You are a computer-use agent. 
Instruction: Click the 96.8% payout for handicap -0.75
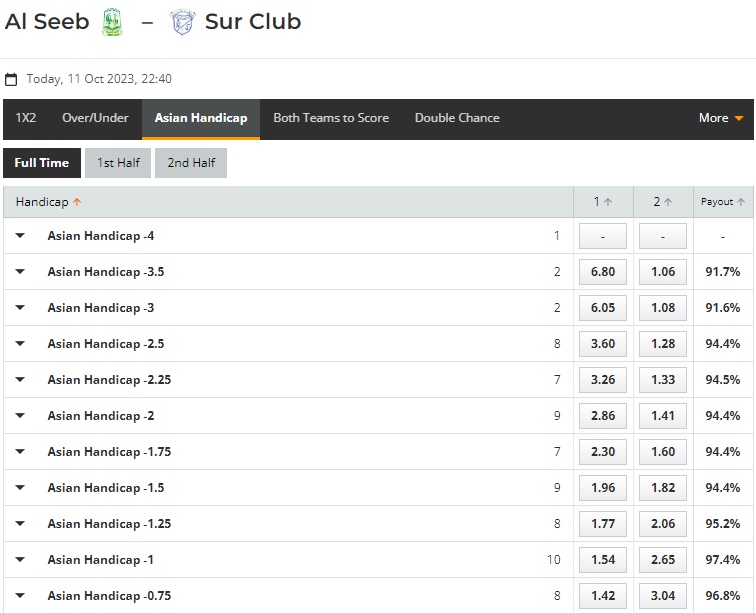722,596
